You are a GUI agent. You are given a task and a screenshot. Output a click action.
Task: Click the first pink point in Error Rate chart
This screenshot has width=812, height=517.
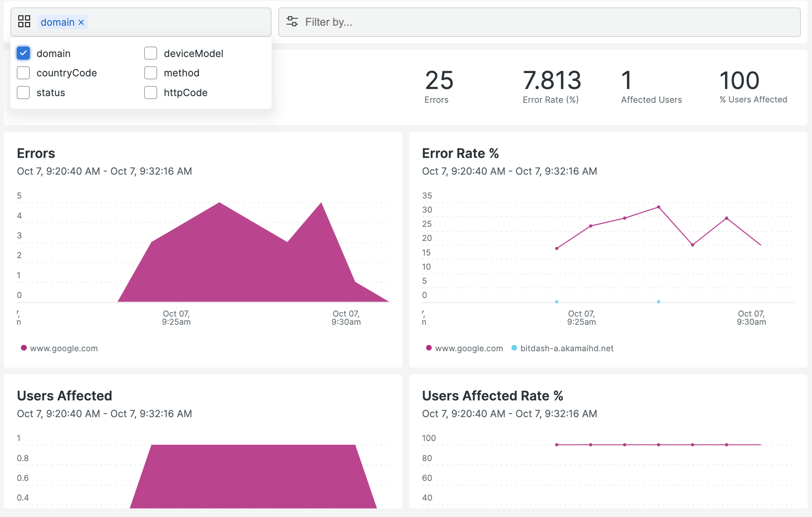[557, 248]
